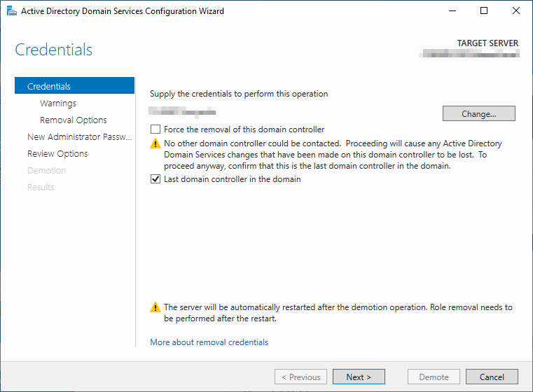The width and height of the screenshot is (533, 392).
Task: Click the large Credentials page heading
Action: click(53, 50)
